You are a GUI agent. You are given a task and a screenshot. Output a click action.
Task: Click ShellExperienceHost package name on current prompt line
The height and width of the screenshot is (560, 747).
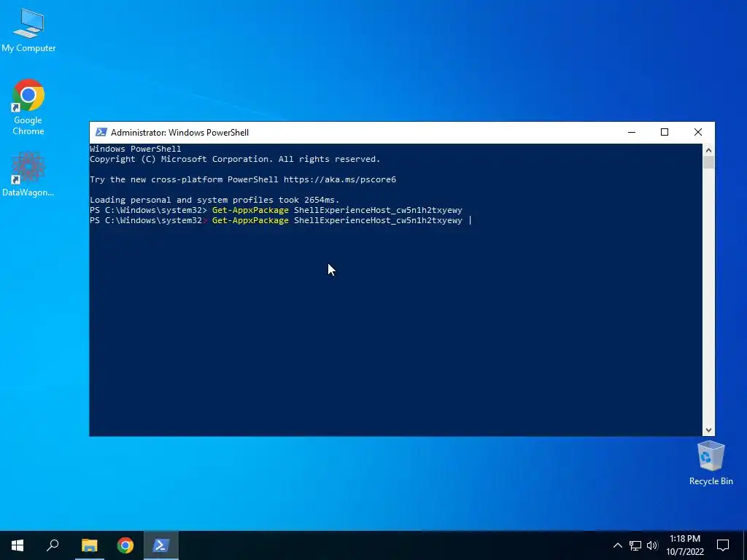click(379, 220)
